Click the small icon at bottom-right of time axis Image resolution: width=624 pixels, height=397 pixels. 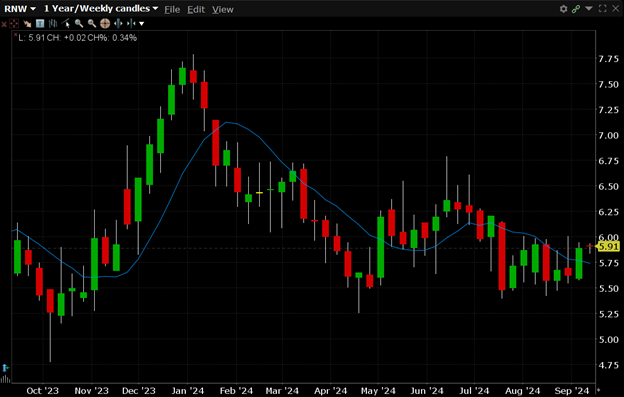pos(598,390)
